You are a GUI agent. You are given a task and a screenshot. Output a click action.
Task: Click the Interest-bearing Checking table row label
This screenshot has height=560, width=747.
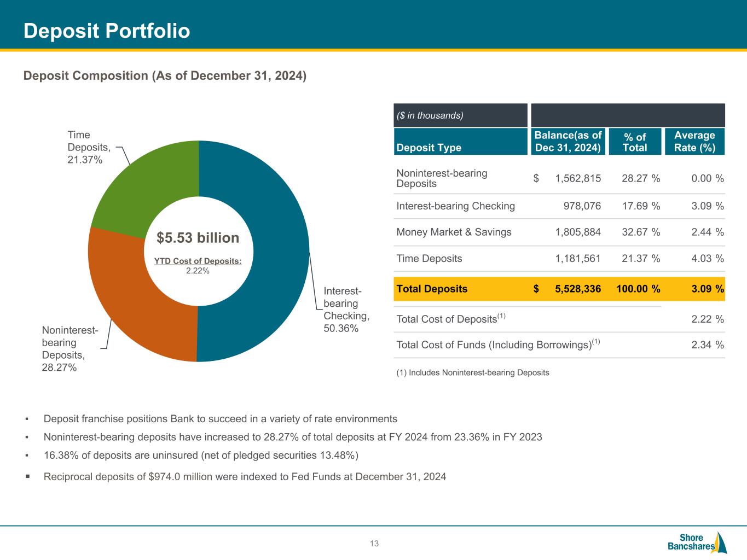pos(455,206)
